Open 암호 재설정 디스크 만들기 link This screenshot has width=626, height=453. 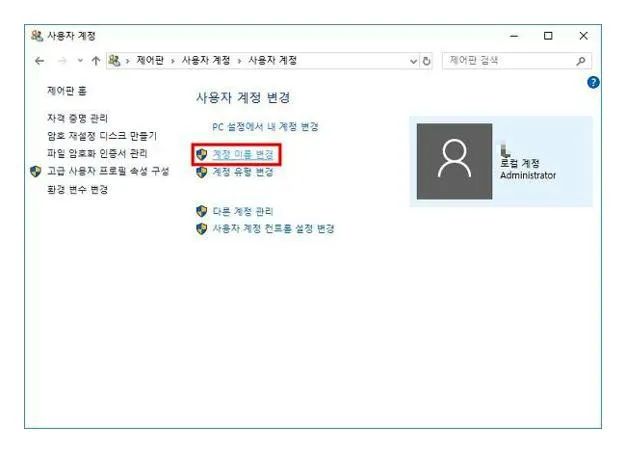click(x=102, y=136)
